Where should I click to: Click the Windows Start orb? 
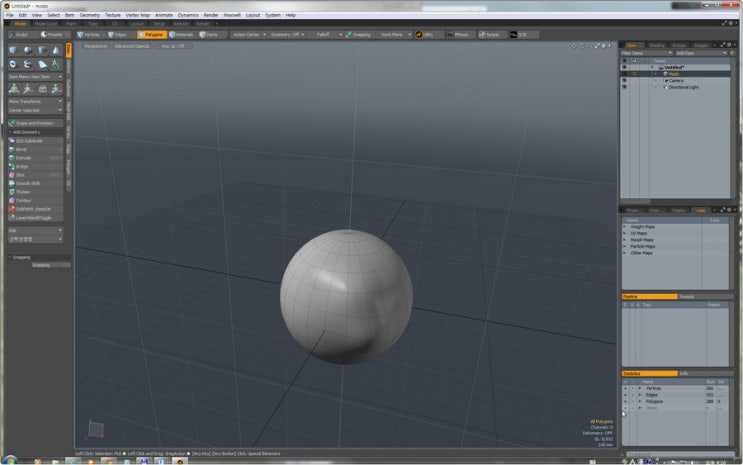tap(10, 460)
